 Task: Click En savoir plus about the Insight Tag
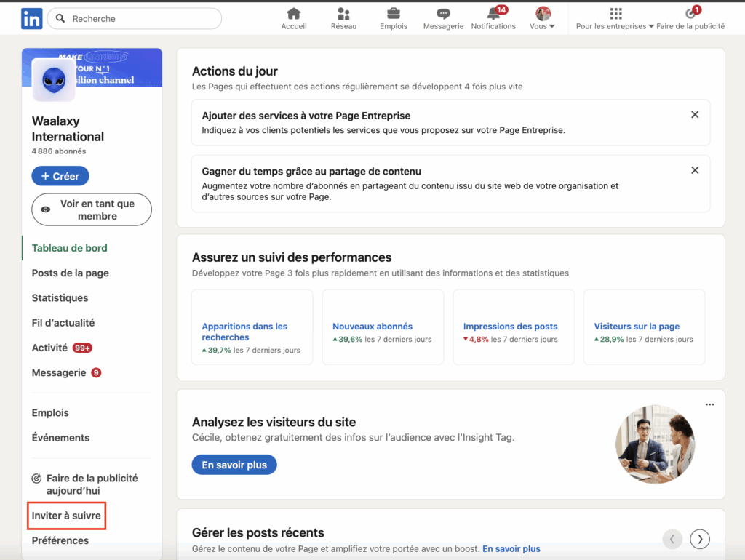coord(234,464)
